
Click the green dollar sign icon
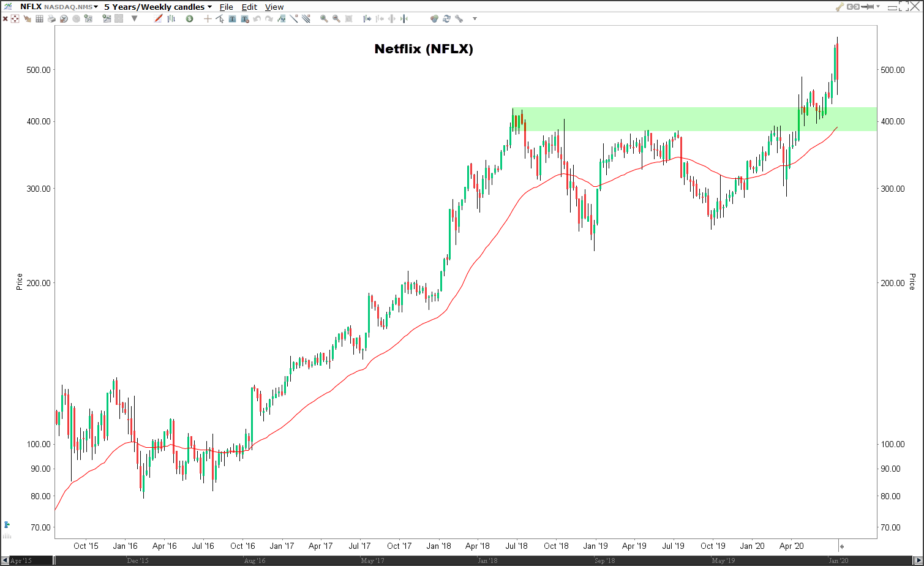189,19
